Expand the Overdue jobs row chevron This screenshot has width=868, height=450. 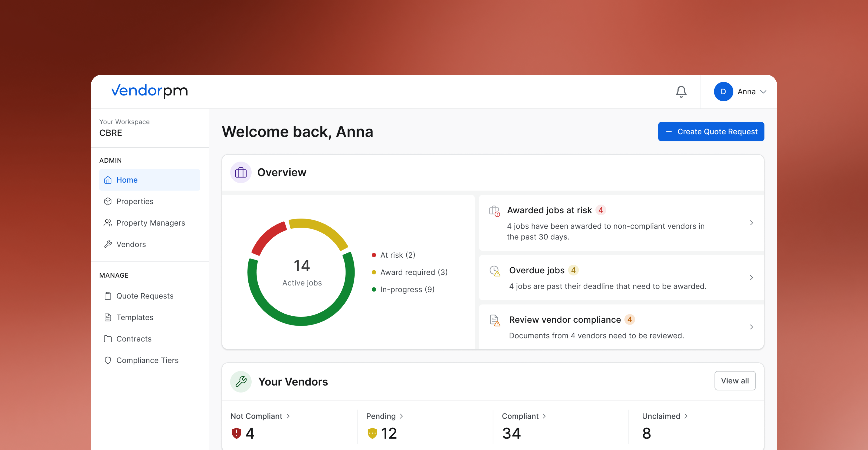coord(751,278)
